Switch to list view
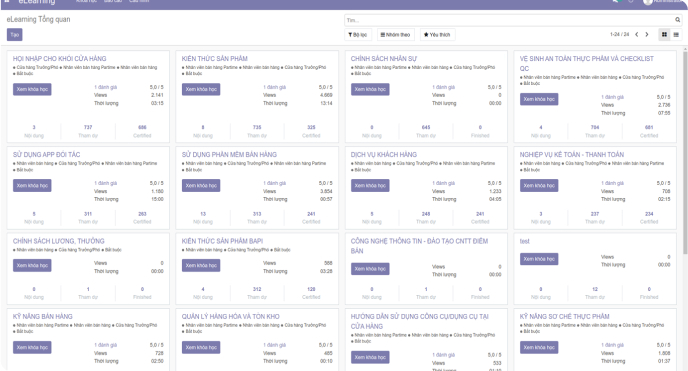Image resolution: width=688 pixels, height=371 pixels. coord(676,35)
